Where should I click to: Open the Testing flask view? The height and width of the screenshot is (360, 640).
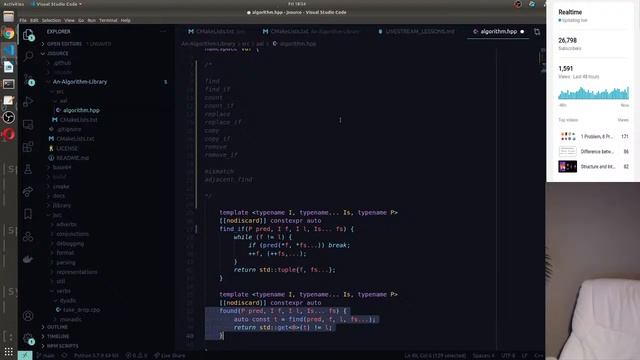pyautogui.click(x=28, y=169)
